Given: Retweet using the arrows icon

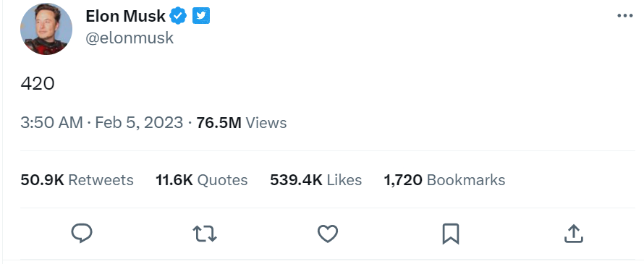Looking at the screenshot, I should pos(205,234).
